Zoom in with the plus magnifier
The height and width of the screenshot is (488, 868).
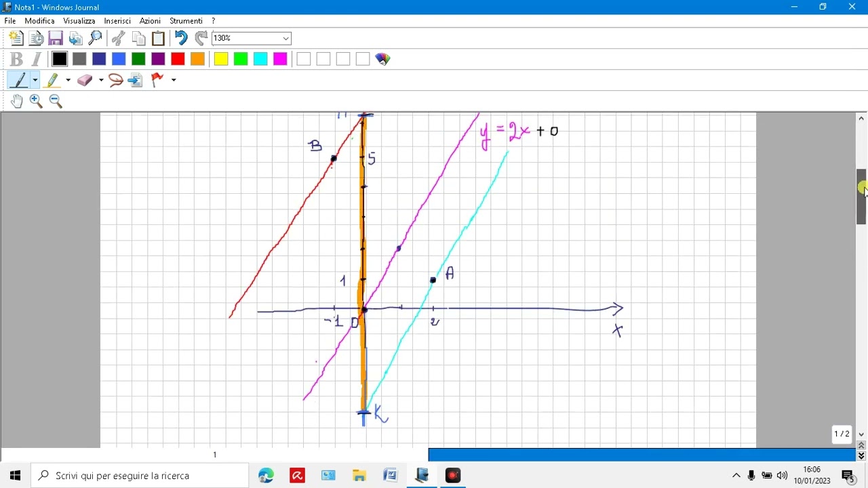click(x=36, y=101)
